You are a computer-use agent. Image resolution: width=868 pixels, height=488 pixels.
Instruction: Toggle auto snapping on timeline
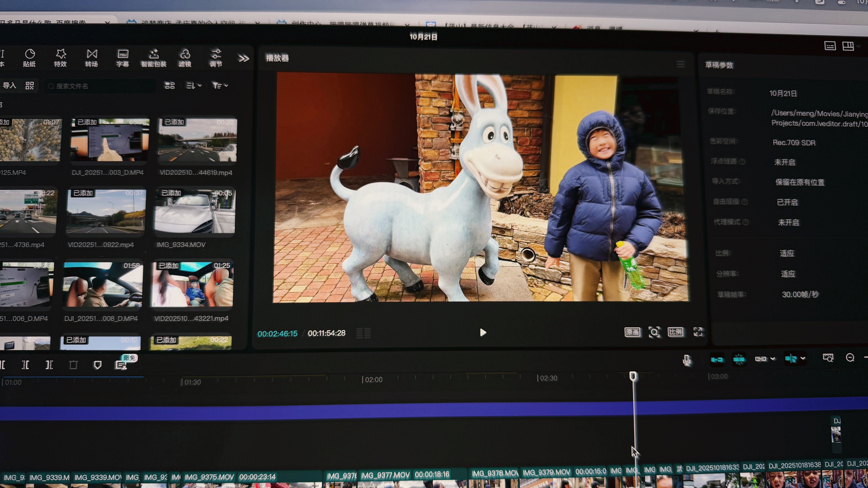point(739,359)
